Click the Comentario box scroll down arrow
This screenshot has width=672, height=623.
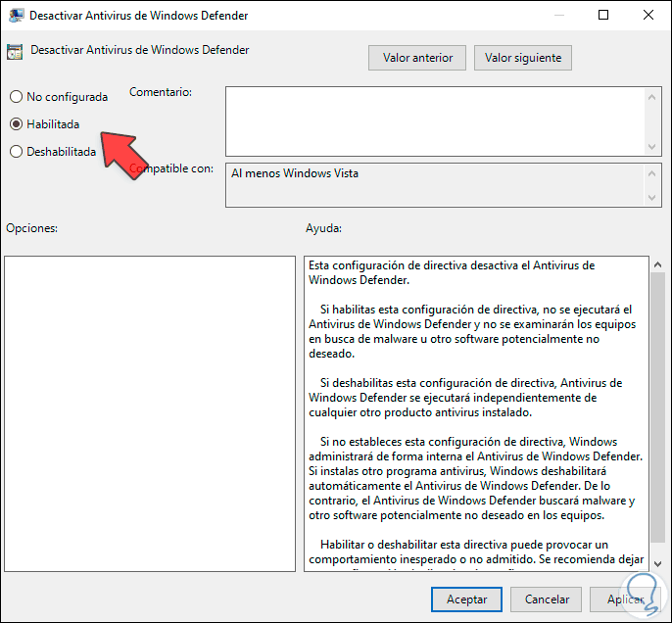651,147
